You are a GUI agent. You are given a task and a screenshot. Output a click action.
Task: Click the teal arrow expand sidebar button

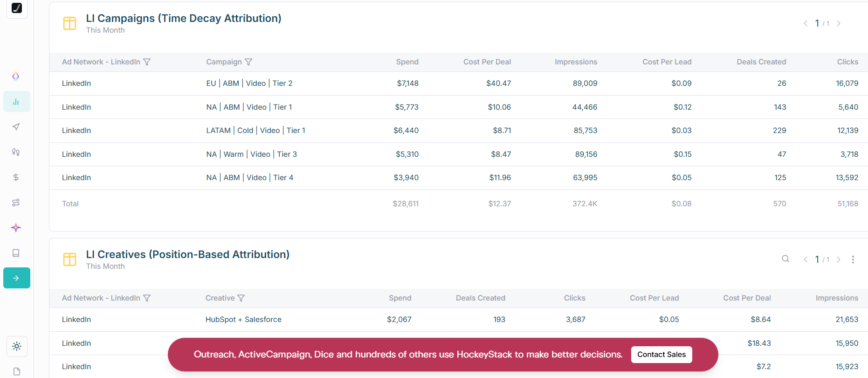point(16,278)
